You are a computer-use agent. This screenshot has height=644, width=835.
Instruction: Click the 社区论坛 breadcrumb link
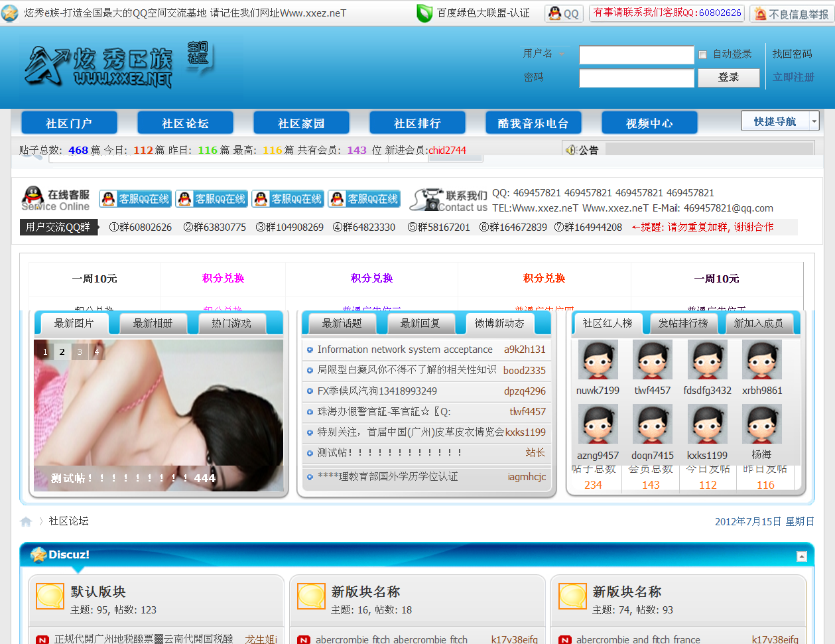(x=68, y=521)
